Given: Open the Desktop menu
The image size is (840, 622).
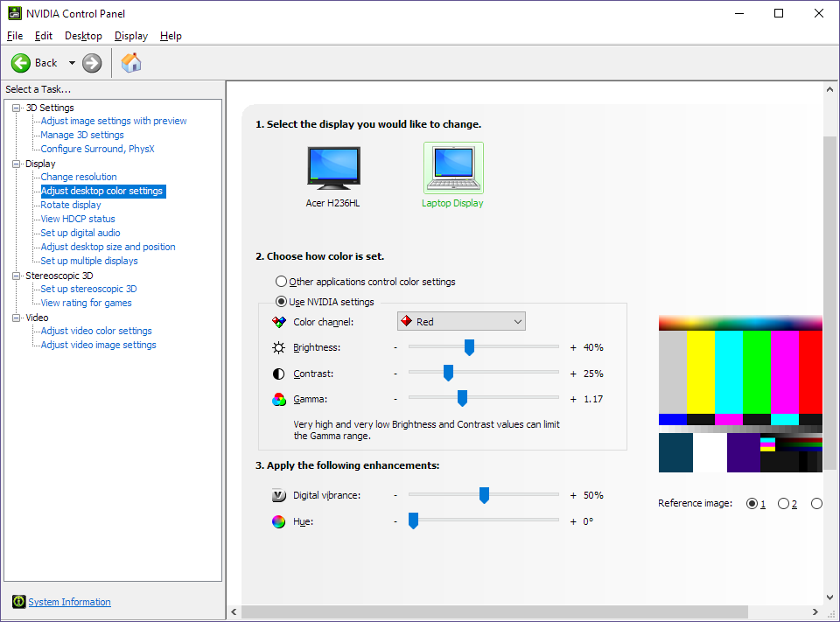Looking at the screenshot, I should [84, 36].
